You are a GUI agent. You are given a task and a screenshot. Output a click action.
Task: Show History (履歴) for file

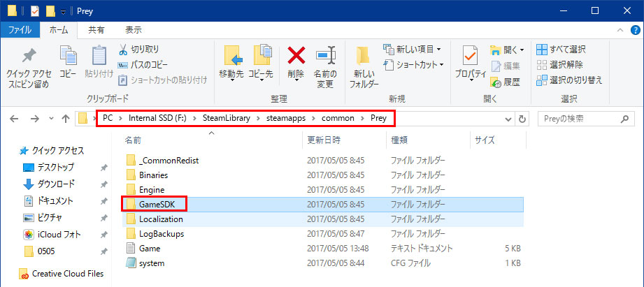tap(506, 82)
